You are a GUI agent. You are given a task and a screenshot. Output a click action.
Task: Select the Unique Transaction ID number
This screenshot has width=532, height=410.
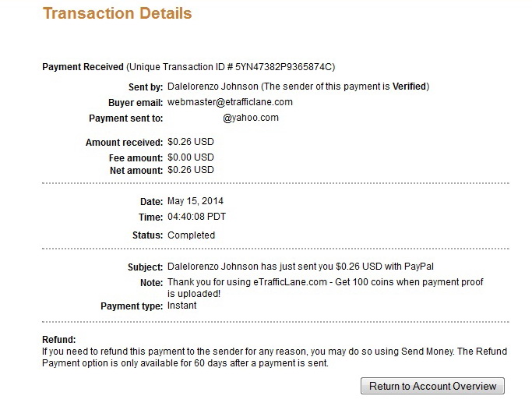[284, 67]
